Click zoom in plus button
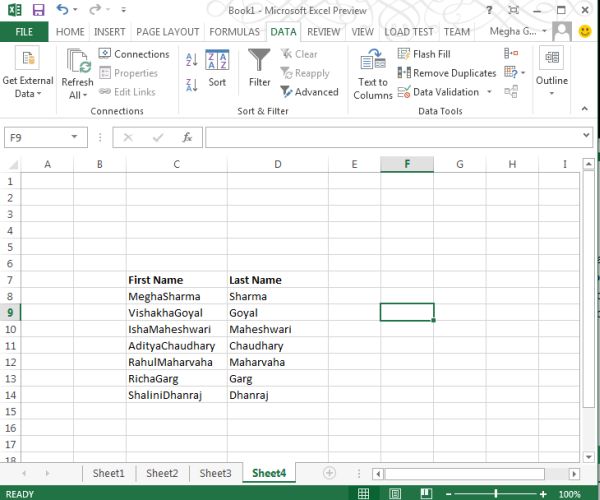600x500 pixels. [x=543, y=494]
